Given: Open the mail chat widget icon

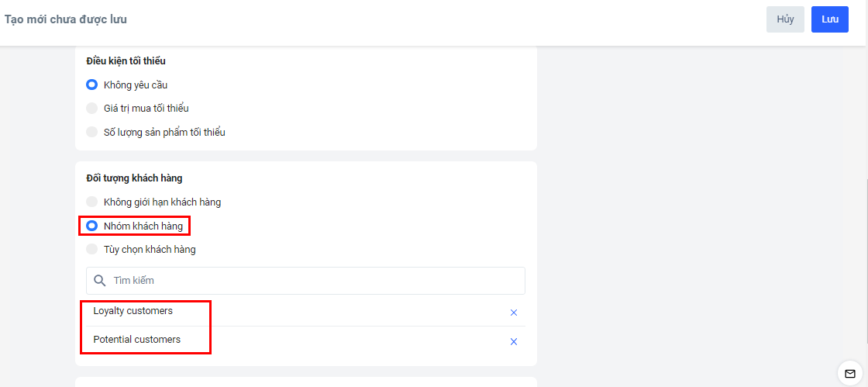Looking at the screenshot, I should pos(849,374).
